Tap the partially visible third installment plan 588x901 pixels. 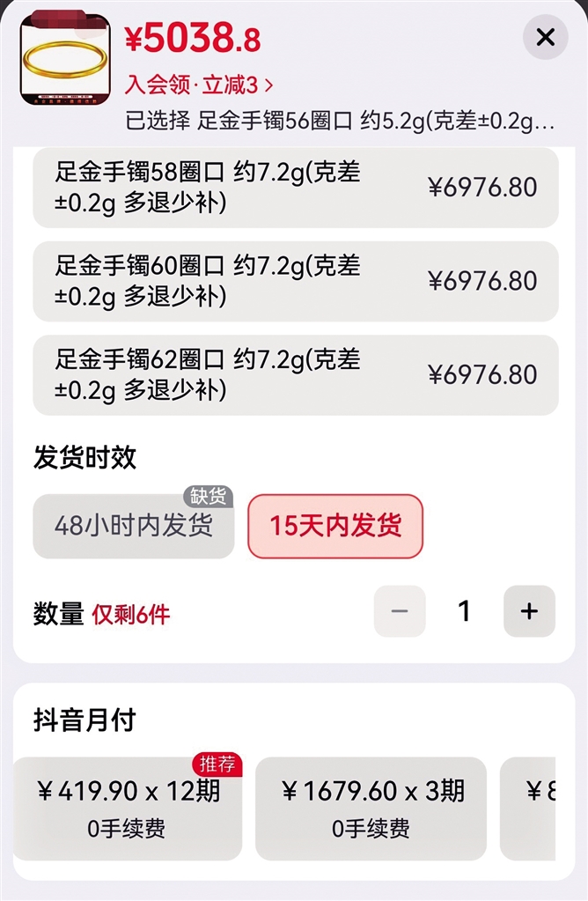tap(528, 809)
